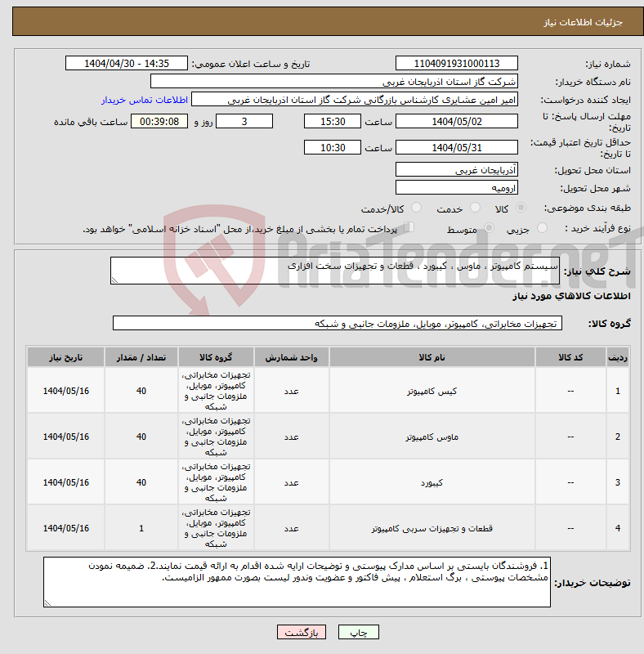Image resolution: width=644 pixels, height=654 pixels.
Task: Select the کالا radio button
Action: (521, 208)
